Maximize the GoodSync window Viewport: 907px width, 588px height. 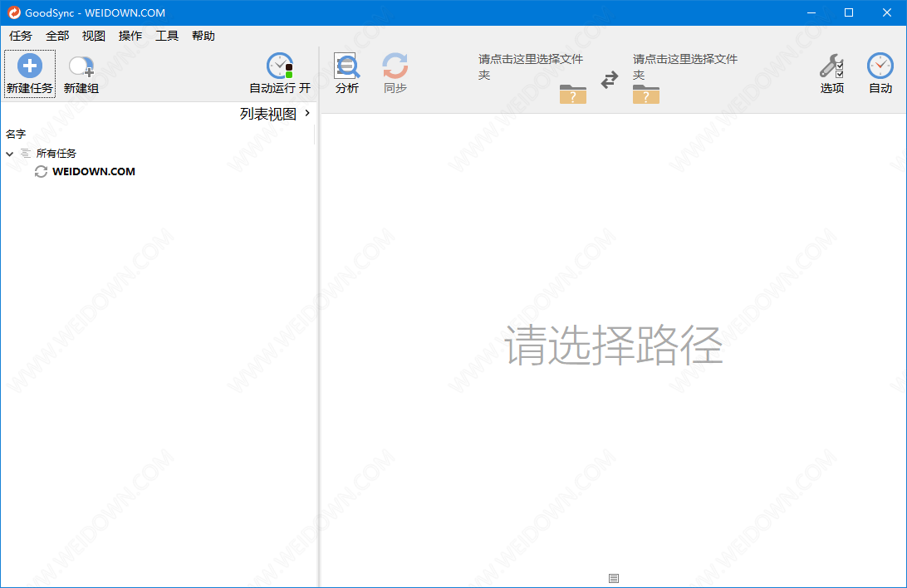tap(849, 12)
